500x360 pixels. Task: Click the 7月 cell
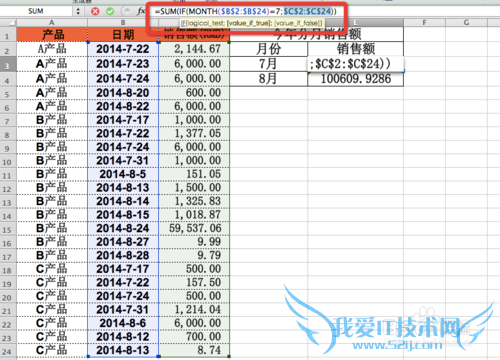[269, 64]
